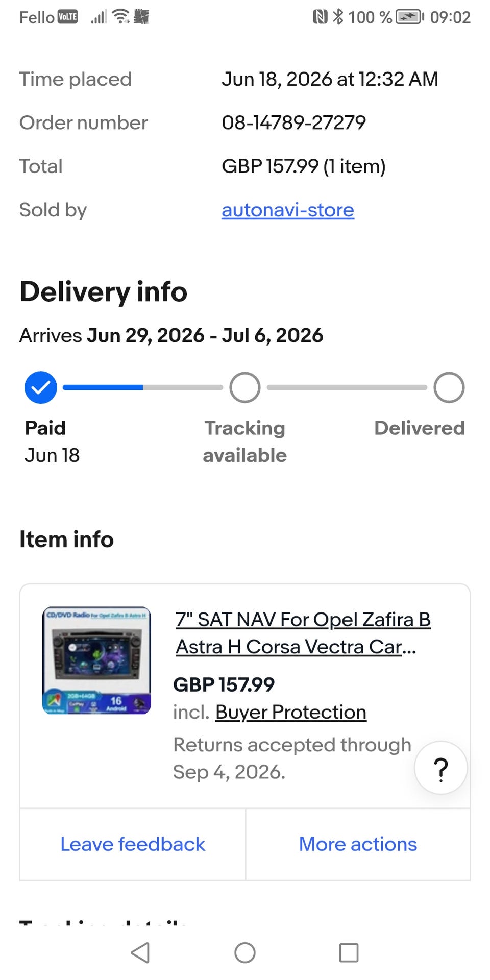Open the 7" SAT NAV item title link
This screenshot has width=490, height=980.
[303, 633]
